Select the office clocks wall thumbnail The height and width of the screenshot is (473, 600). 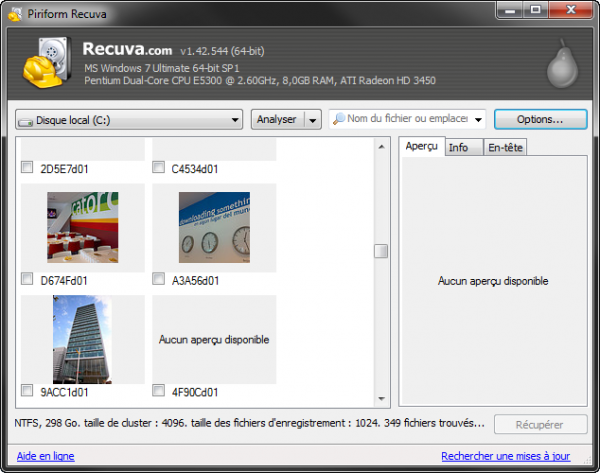[x=214, y=227]
